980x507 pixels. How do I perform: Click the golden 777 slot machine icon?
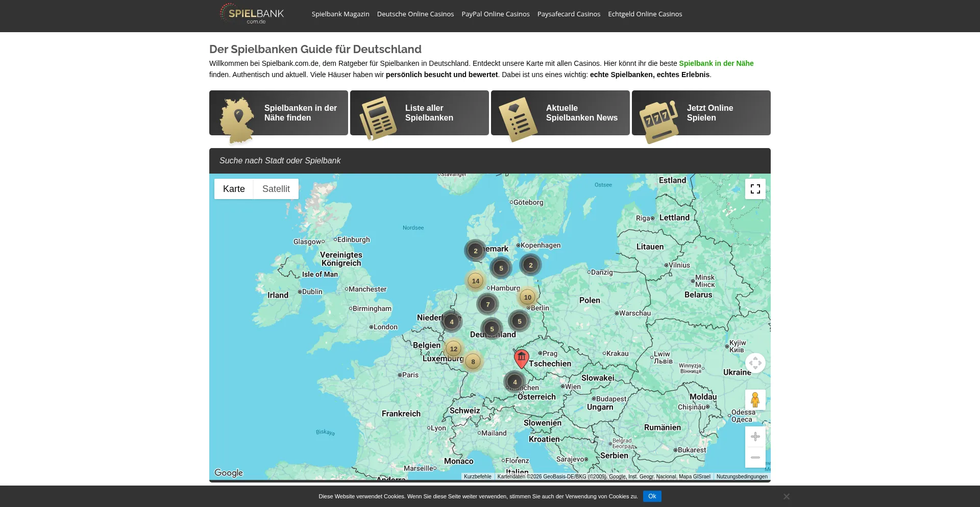click(659, 122)
